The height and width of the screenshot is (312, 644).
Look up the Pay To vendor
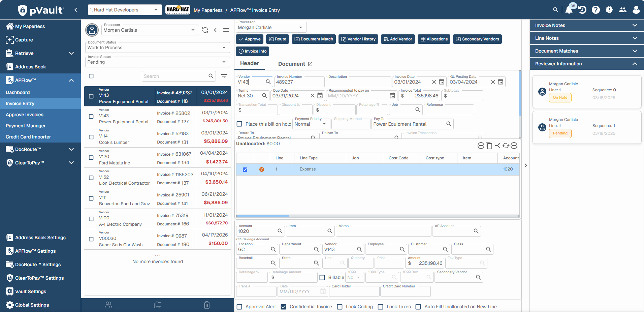[449, 124]
